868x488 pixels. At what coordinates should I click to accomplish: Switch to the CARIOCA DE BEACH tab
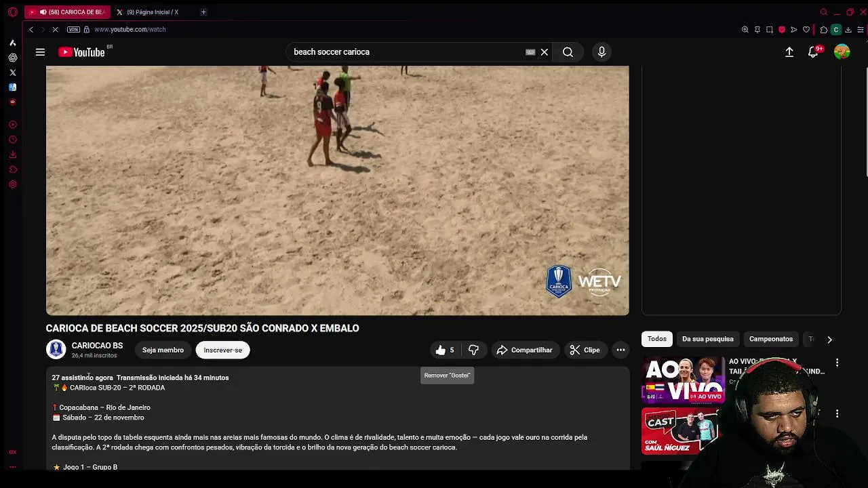click(x=68, y=12)
